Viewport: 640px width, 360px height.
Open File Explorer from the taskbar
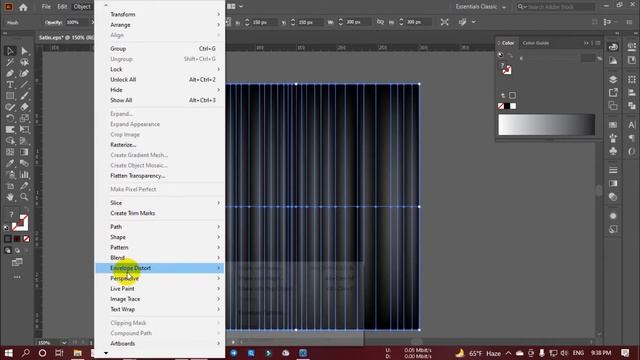[77, 353]
